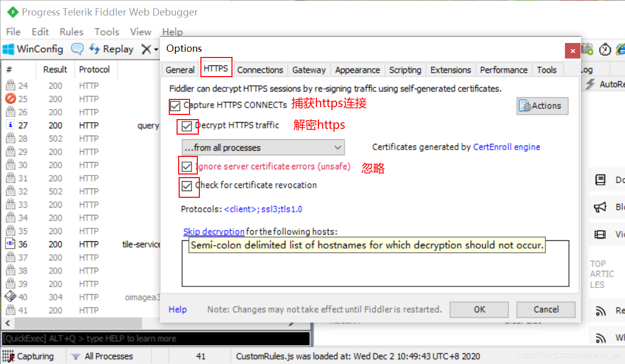
Task: Click the Fiddler app logo
Action: pyautogui.click(x=12, y=12)
